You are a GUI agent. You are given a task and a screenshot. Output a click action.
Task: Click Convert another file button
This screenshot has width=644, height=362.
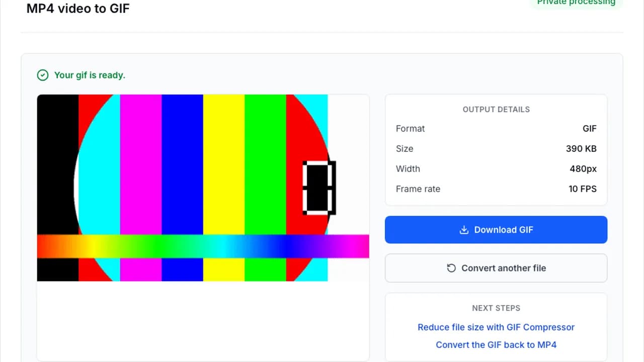tap(496, 268)
